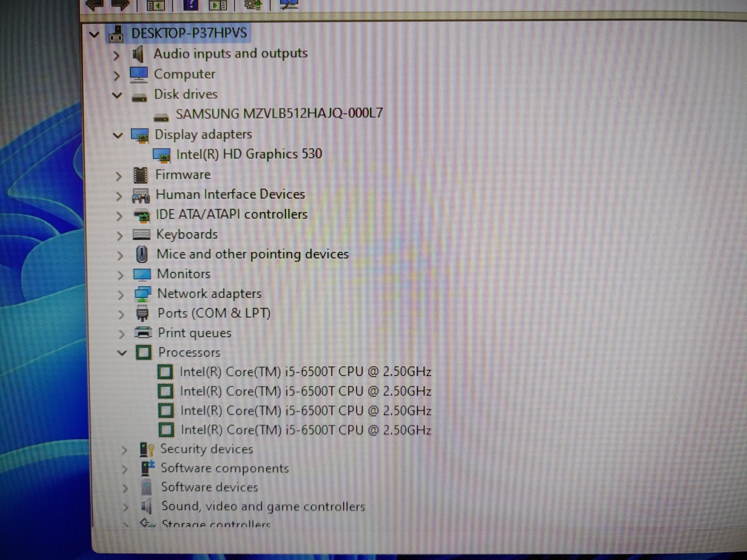Image resolution: width=747 pixels, height=560 pixels.
Task: Select the Monitors label
Action: click(x=184, y=274)
